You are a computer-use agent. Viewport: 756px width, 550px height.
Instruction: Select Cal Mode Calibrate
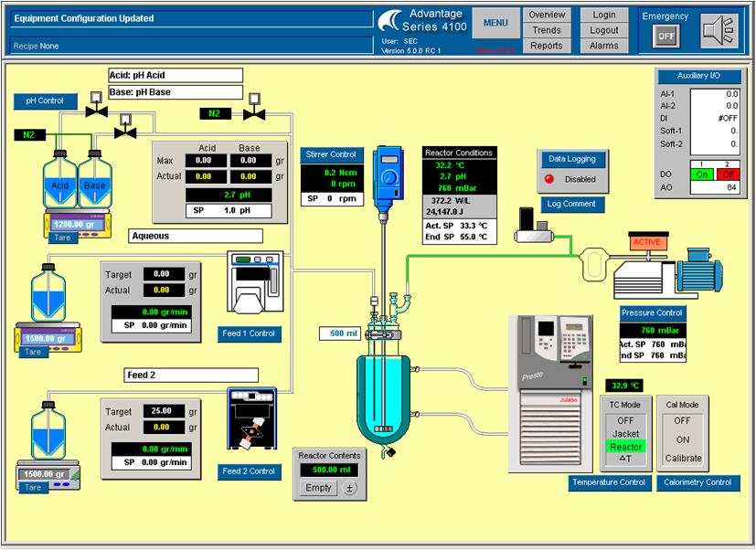[x=683, y=459]
